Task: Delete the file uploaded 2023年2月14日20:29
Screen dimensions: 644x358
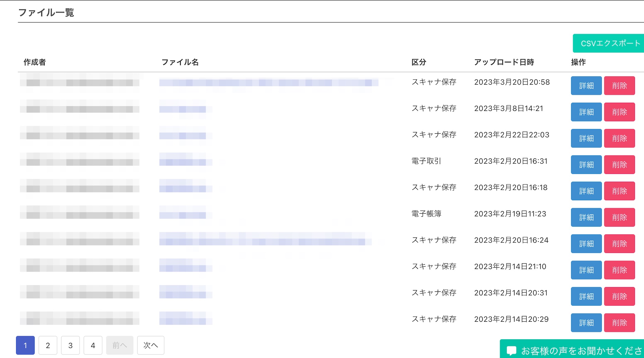Action: click(620, 323)
